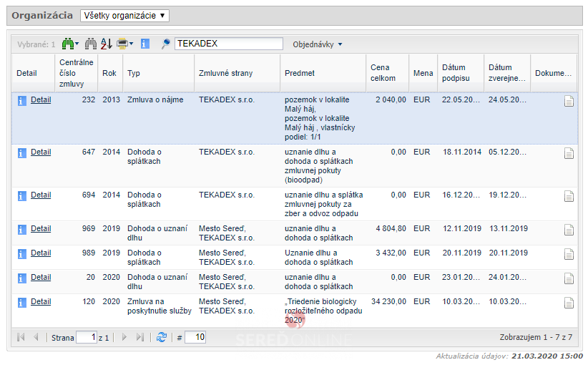Viewport: 588px width, 370px height.
Task: Sort by Dátum podpisu column header
Action: coord(461,73)
